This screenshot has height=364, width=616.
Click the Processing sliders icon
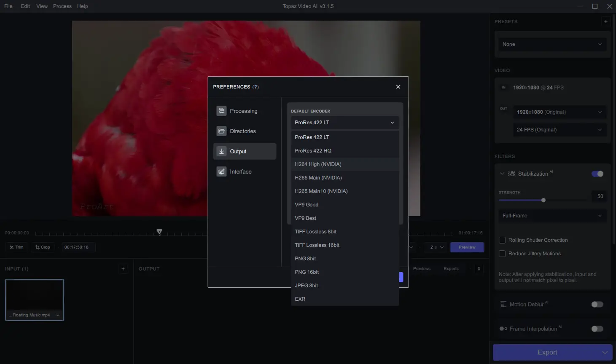(221, 111)
